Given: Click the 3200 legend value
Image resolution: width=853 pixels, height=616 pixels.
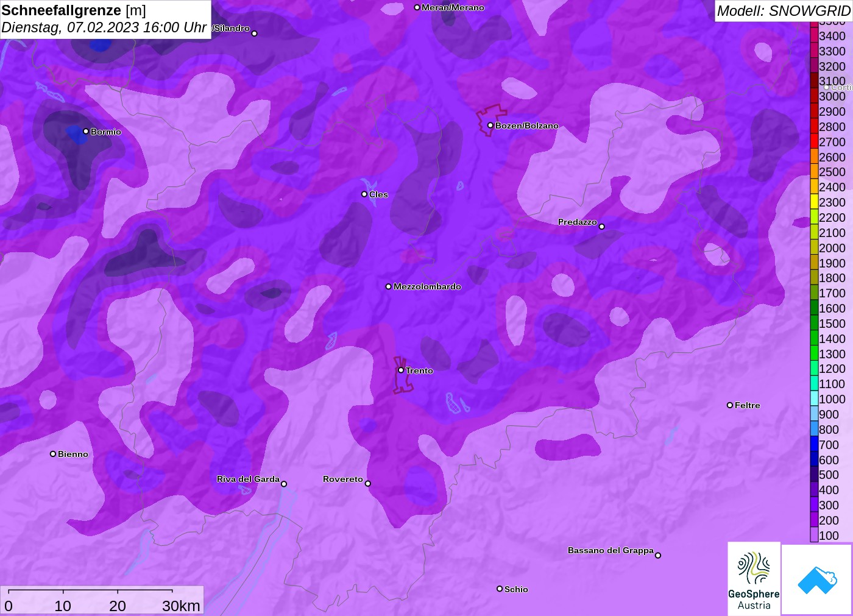Looking at the screenshot, I should point(832,66).
